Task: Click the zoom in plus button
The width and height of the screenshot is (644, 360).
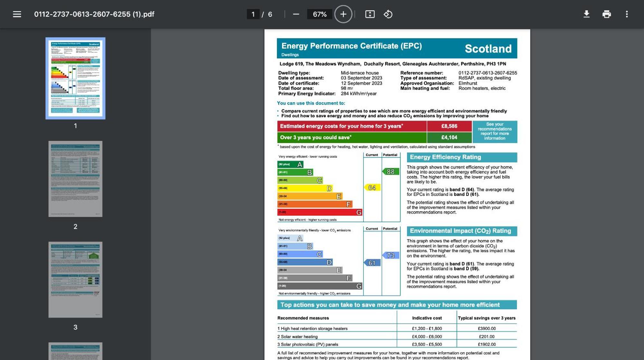Action: click(x=343, y=14)
